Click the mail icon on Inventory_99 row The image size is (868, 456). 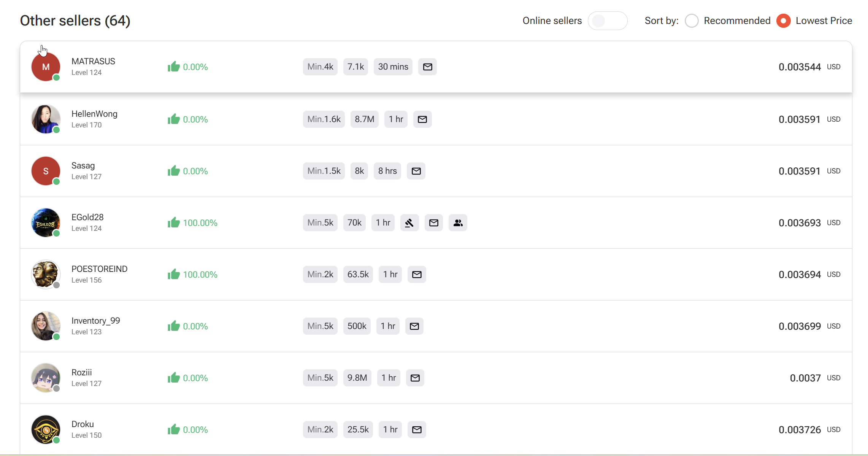(414, 326)
